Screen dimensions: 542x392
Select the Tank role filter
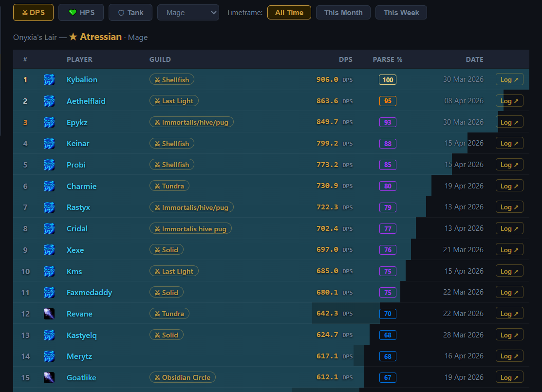(131, 13)
